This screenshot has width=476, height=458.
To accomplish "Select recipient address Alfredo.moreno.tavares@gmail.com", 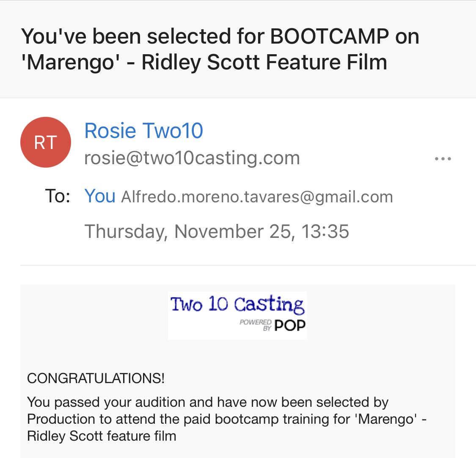I will 257,197.
